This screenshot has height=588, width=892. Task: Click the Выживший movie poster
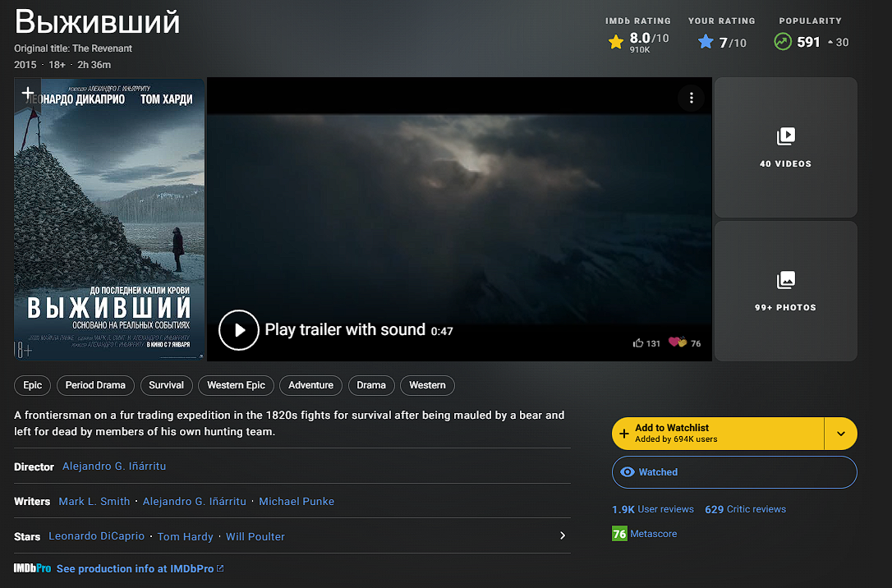[x=109, y=219]
